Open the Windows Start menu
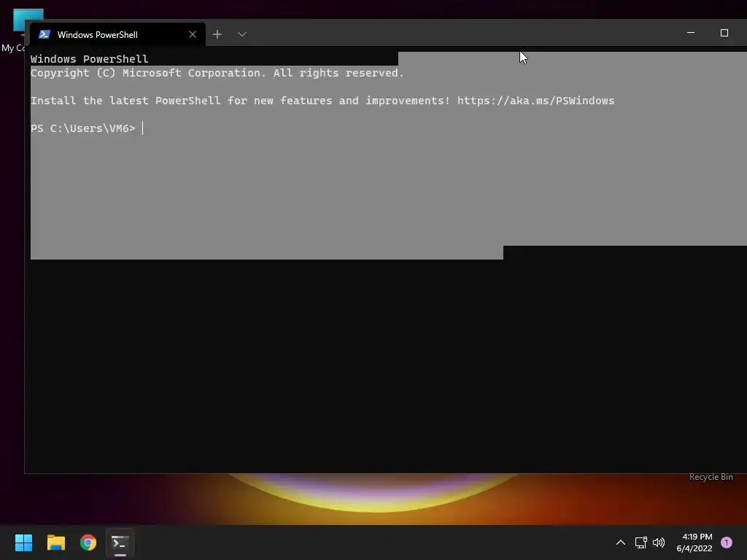Image resolution: width=747 pixels, height=560 pixels. tap(24, 542)
